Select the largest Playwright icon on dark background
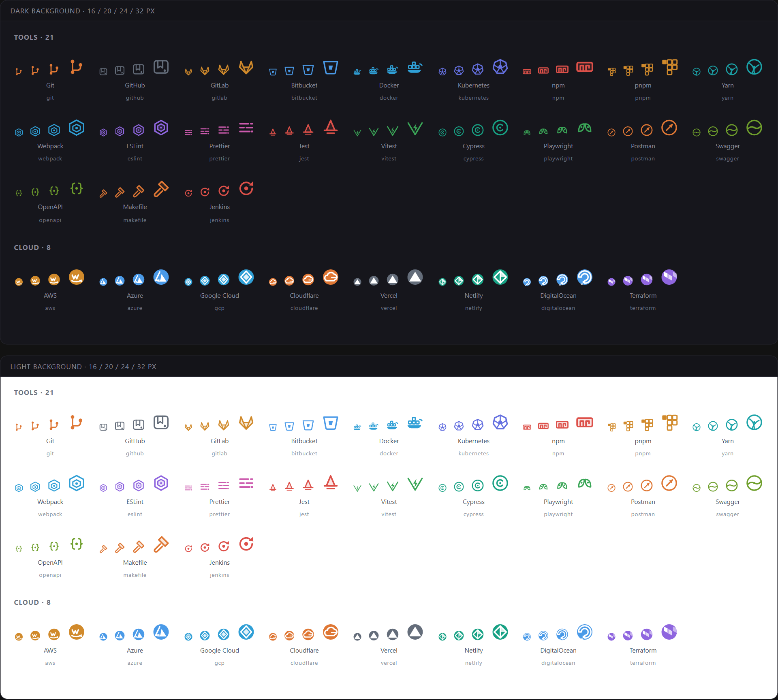Viewport: 778px width, 700px height. (585, 128)
